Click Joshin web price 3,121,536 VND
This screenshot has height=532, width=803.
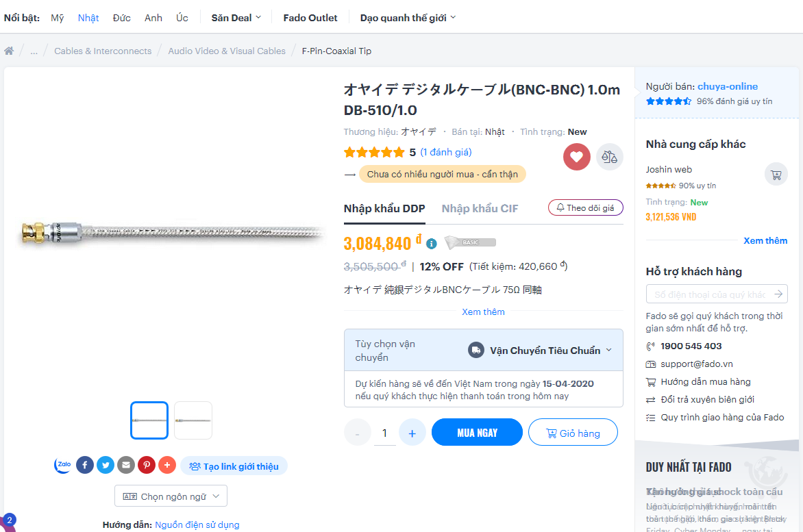point(671,217)
